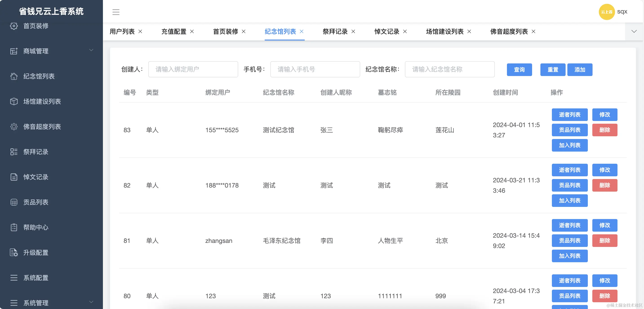This screenshot has width=644, height=309.
Task: Close the 充值配置 tab
Action: [192, 31]
